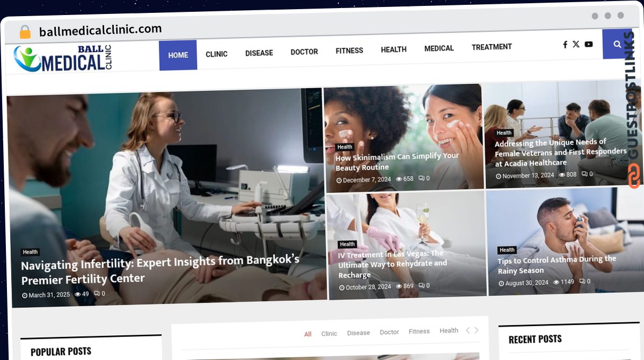Click views eye icon showing 808
The height and width of the screenshot is (360, 644).
click(x=562, y=175)
